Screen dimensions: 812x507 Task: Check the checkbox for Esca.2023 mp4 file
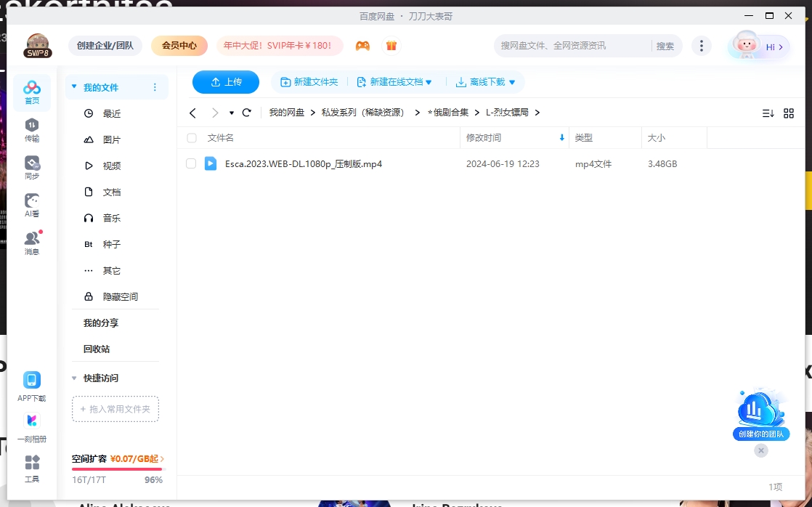tap(191, 163)
